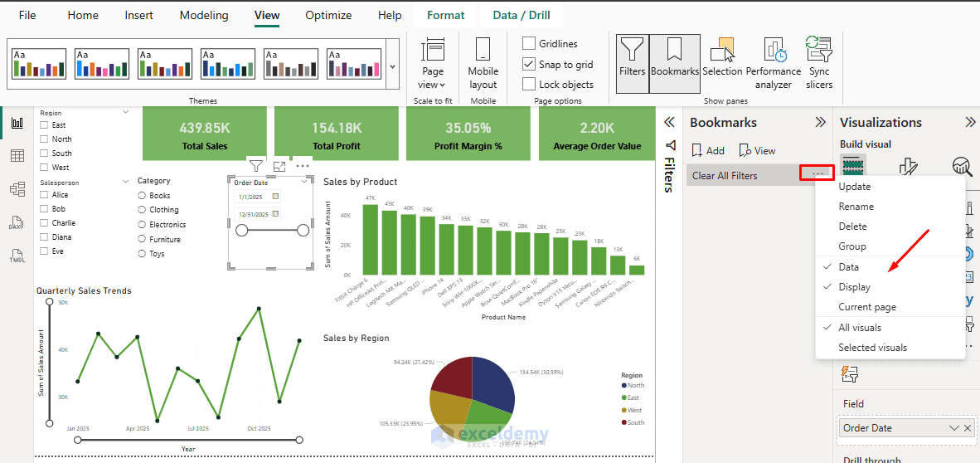The image size is (980, 463).
Task: Open the Order Date field dropdown chevron
Action: [953, 428]
